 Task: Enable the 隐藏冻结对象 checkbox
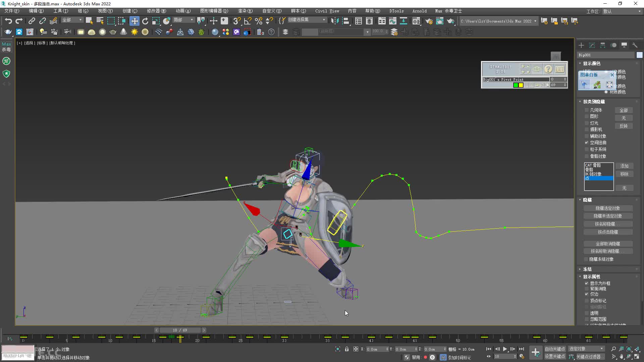pyautogui.click(x=586, y=259)
